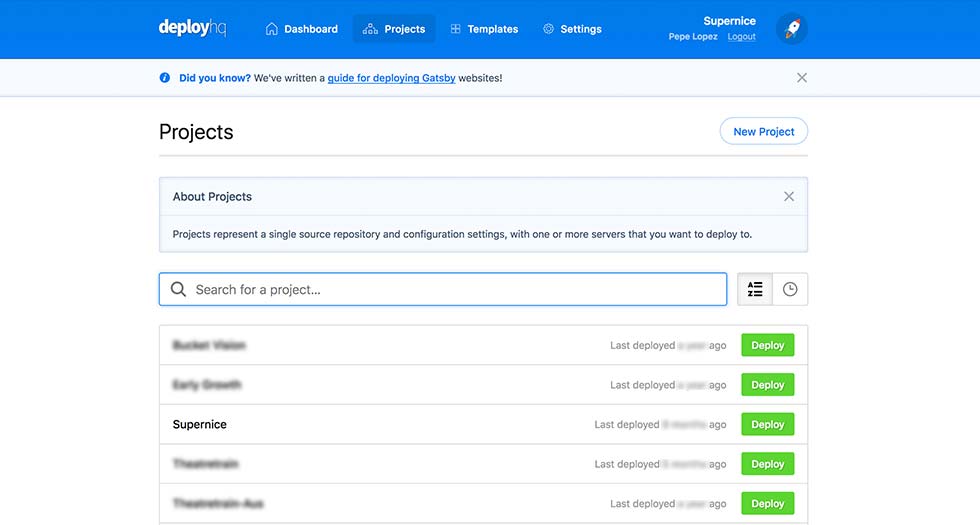Open the Supernice project
This screenshot has width=980, height=525.
pos(200,424)
